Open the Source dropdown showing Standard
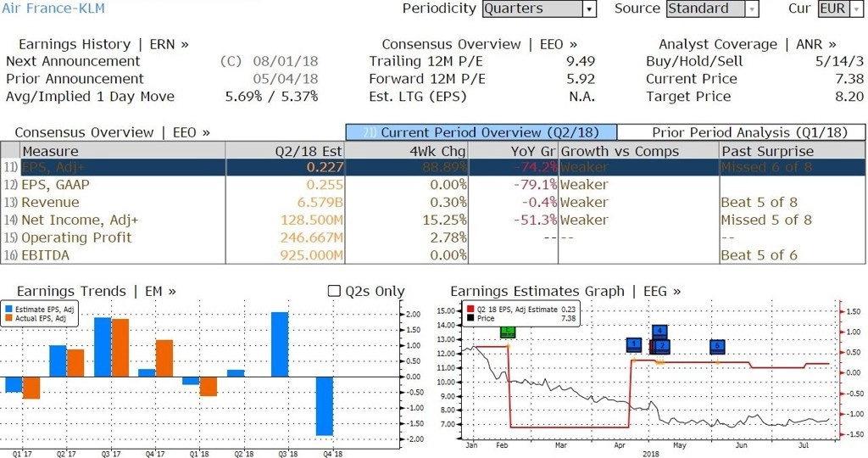The width and height of the screenshot is (868, 458). click(x=712, y=8)
